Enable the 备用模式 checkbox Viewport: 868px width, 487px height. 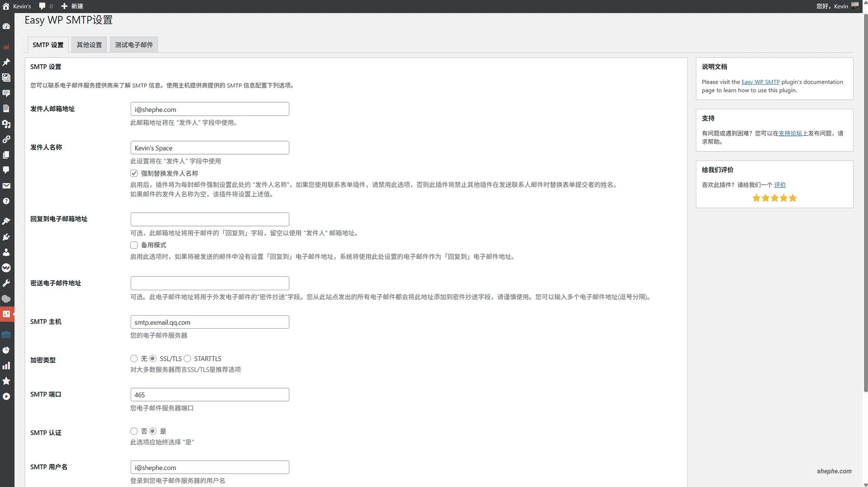134,245
